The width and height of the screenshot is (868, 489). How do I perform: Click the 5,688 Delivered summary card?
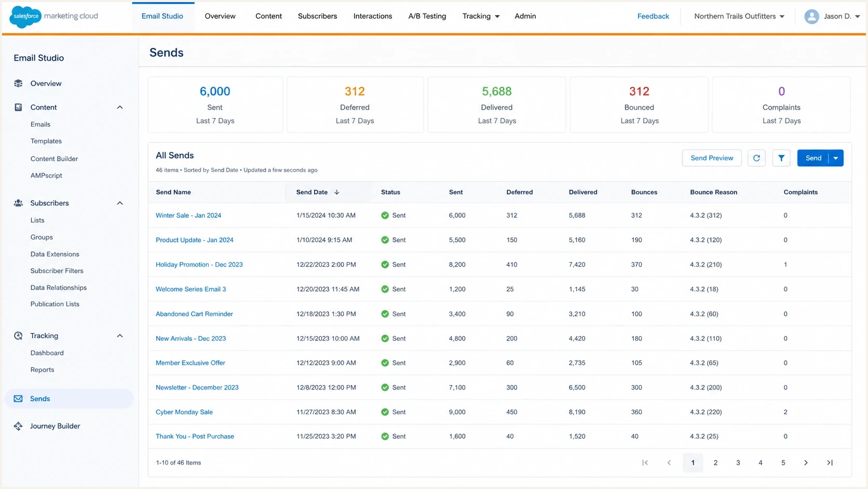[497, 105]
